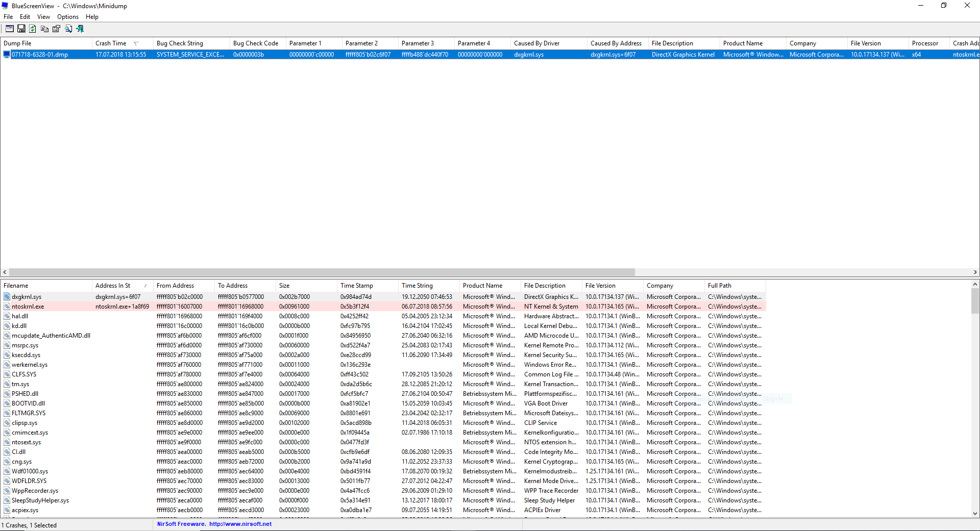Click the file icon beside werkernel.sys
Image resolution: width=980 pixels, height=531 pixels.
click(7, 365)
